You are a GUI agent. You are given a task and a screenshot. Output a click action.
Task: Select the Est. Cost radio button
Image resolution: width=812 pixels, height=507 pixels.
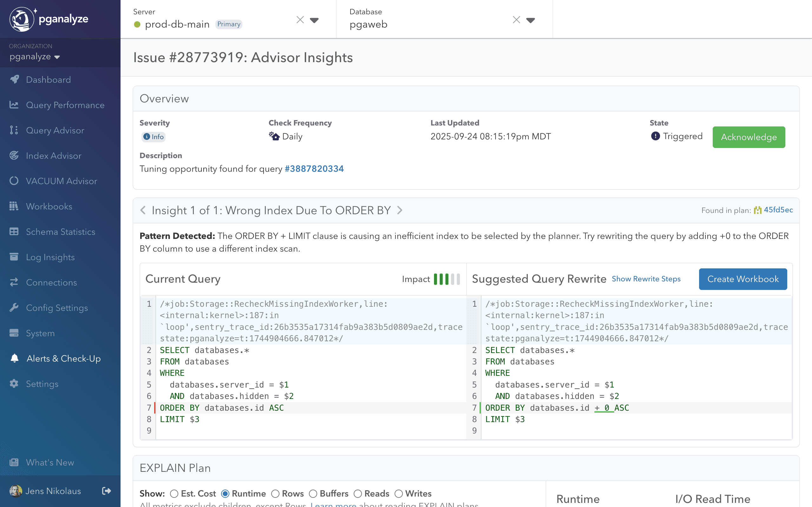pos(174,494)
